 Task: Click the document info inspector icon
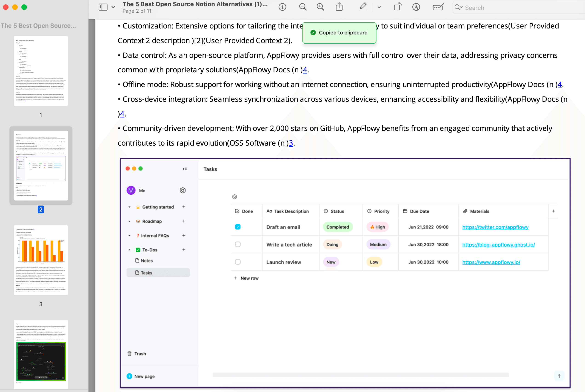click(x=282, y=7)
